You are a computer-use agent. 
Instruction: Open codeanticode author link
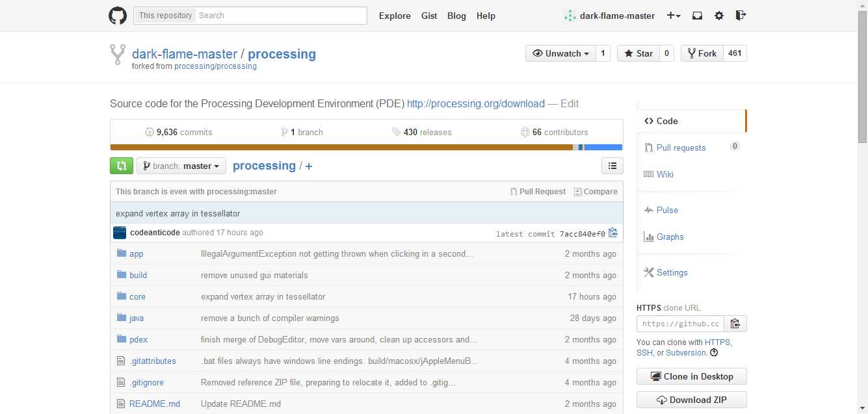click(155, 233)
